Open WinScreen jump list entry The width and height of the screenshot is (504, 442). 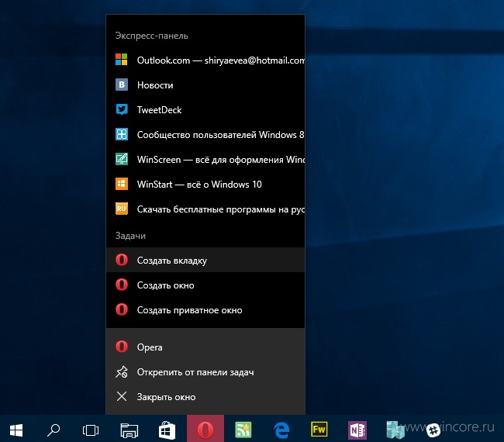[205, 160]
